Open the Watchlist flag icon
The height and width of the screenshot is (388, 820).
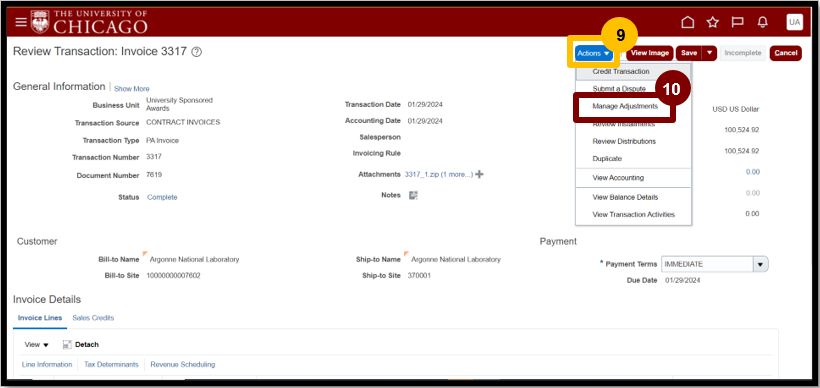737,22
